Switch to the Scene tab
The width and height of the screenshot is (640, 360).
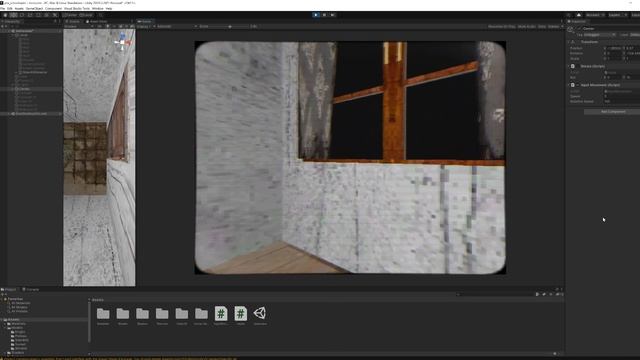click(73, 21)
